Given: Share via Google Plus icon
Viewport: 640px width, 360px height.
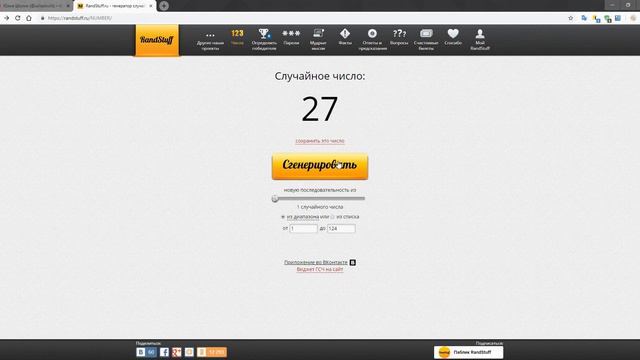Looking at the screenshot, I should [x=177, y=352].
